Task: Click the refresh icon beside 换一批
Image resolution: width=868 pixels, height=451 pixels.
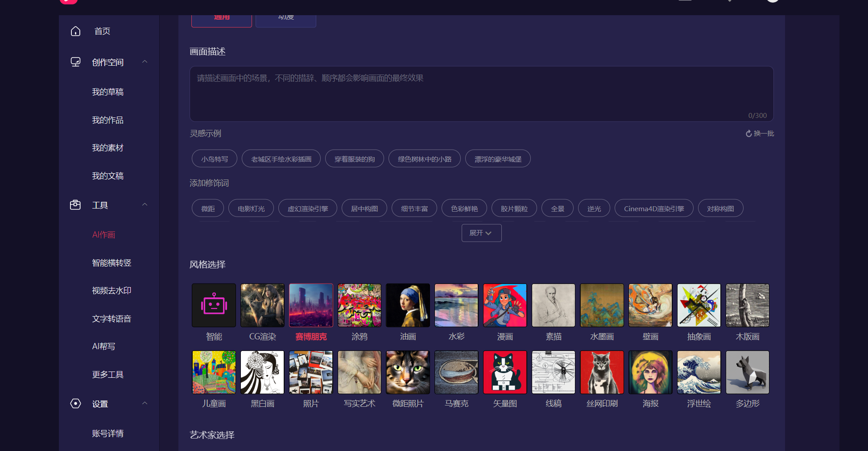Action: [748, 134]
